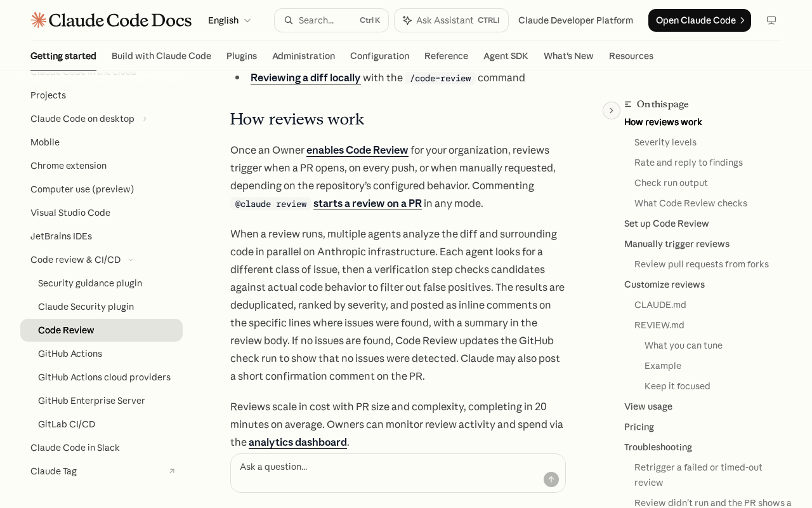Image resolution: width=812 pixels, height=508 pixels.
Task: Jump to How reviews work section
Action: tap(663, 122)
